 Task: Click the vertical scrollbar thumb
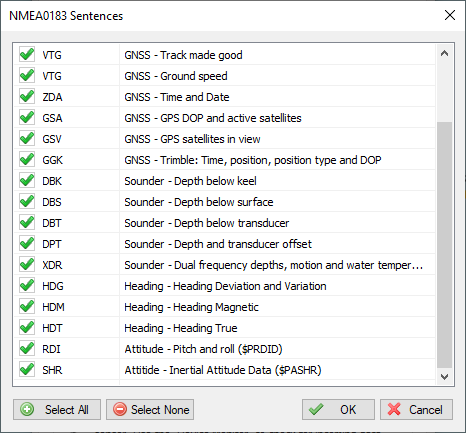pyautogui.click(x=444, y=245)
